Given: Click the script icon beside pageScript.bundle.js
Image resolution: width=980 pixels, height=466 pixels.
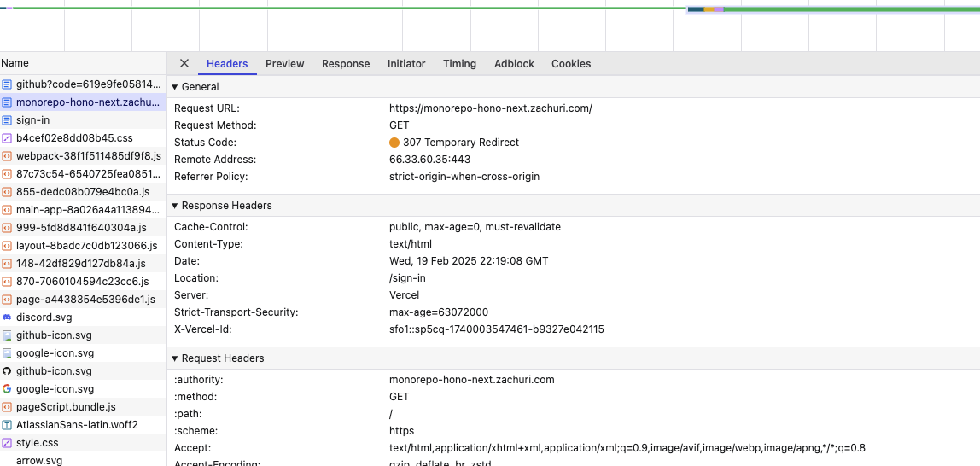Looking at the screenshot, I should (x=7, y=407).
